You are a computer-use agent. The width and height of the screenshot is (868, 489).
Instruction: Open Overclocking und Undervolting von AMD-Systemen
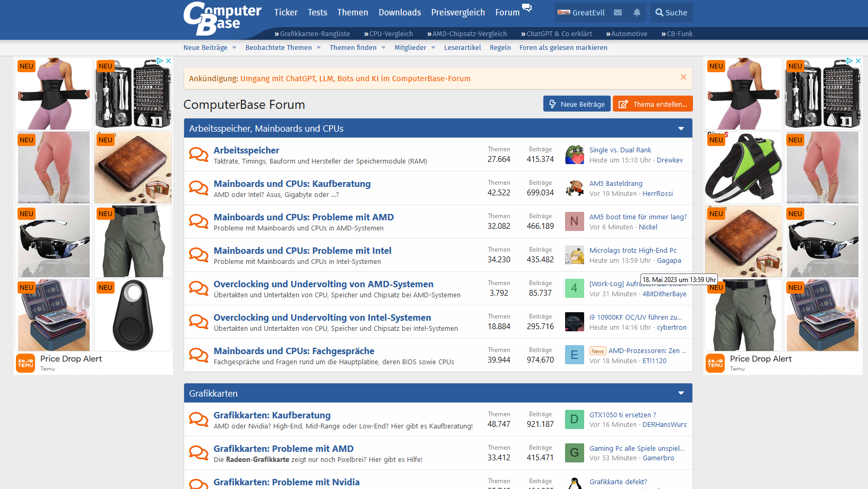pos(324,284)
